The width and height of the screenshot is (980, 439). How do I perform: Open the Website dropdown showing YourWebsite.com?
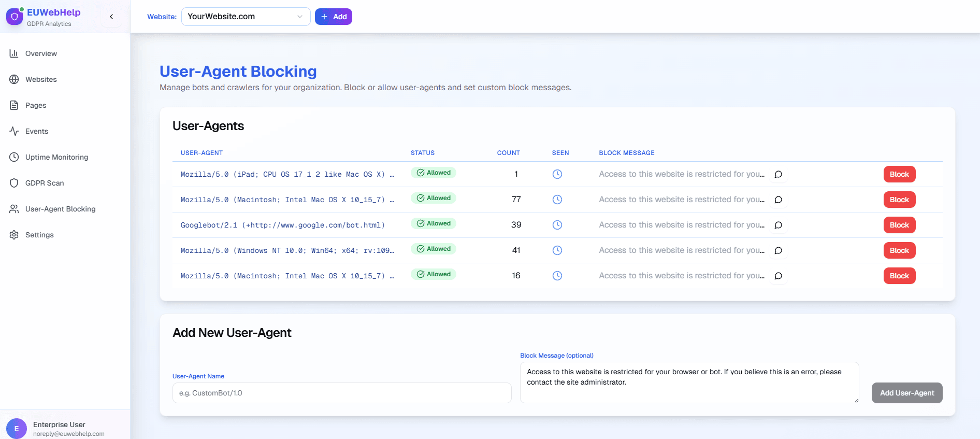[246, 17]
